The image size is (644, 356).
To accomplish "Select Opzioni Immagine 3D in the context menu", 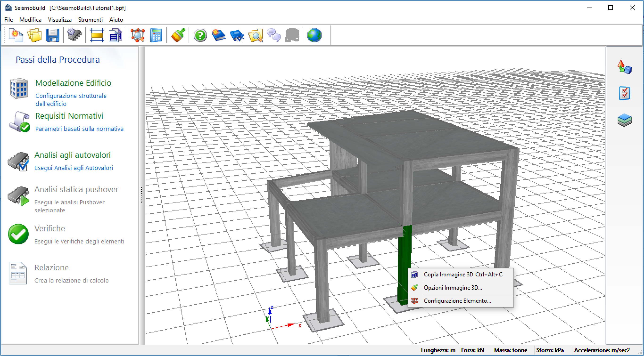I will (x=453, y=287).
